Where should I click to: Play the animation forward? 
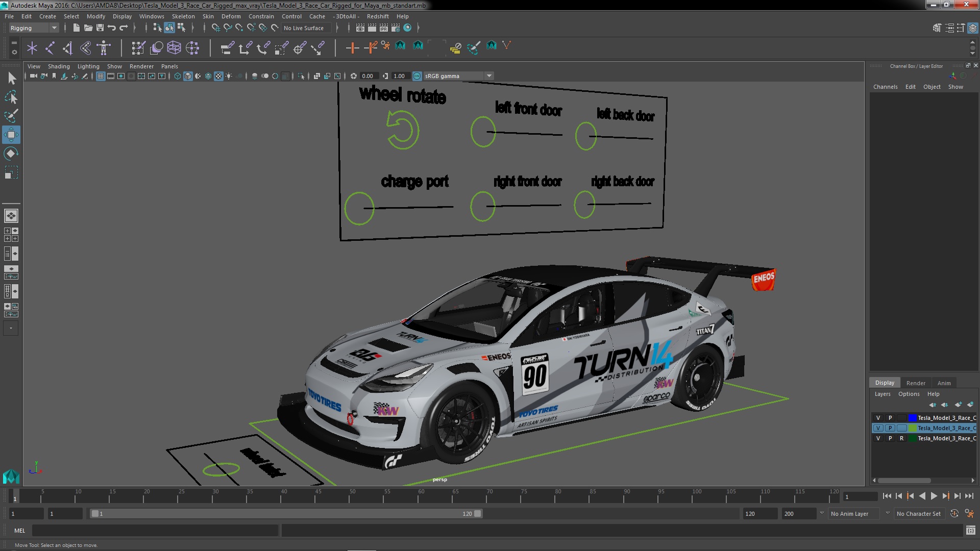click(x=934, y=496)
